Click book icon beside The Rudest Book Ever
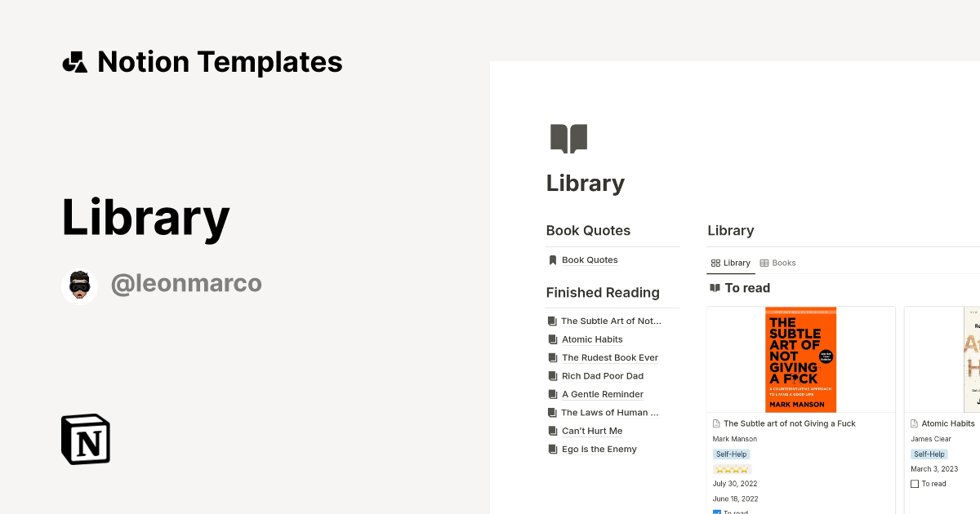The height and width of the screenshot is (514, 980). (553, 358)
